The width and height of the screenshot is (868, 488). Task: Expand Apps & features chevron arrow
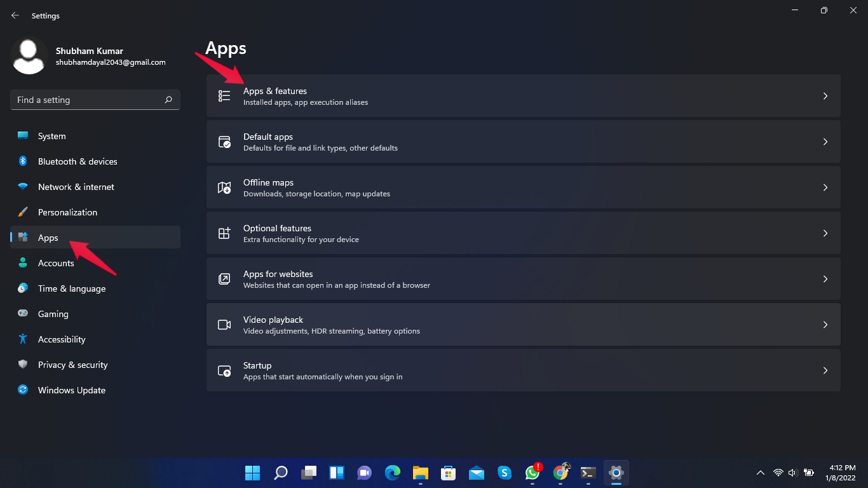point(825,96)
